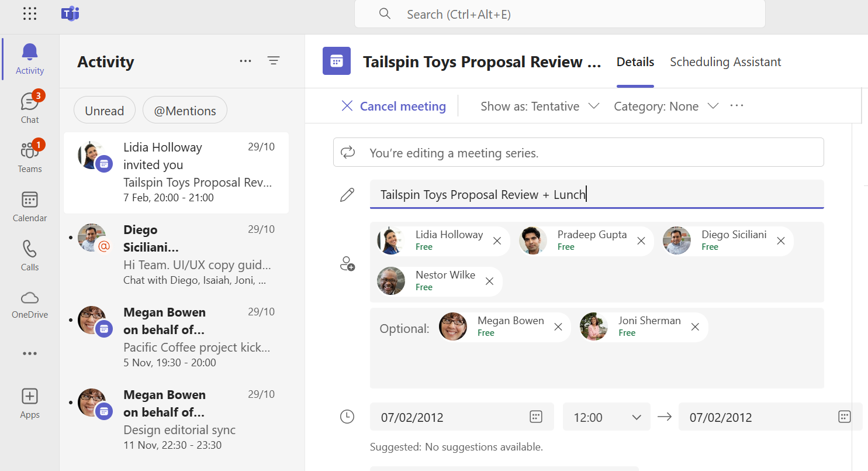
Task: Switch to the Scheduling Assistant tab
Action: click(725, 62)
